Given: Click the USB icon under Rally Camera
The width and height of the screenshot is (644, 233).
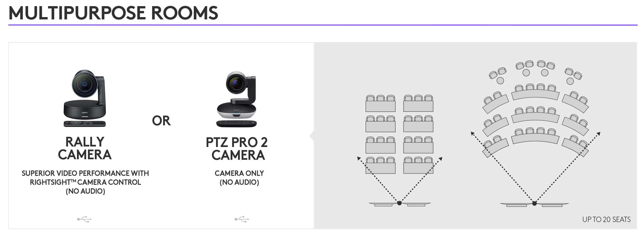Looking at the screenshot, I should pos(84,219).
